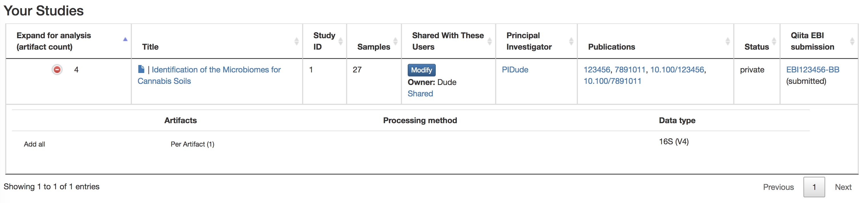This screenshot has height=203, width=868.
Task: Expand the Per Artifact (1) entry
Action: click(x=192, y=144)
